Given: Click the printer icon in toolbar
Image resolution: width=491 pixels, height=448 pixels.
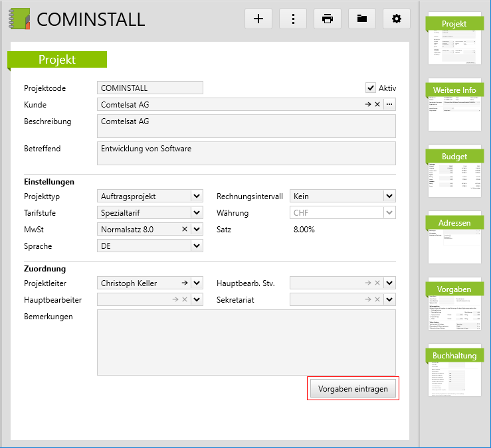Looking at the screenshot, I should (328, 19).
